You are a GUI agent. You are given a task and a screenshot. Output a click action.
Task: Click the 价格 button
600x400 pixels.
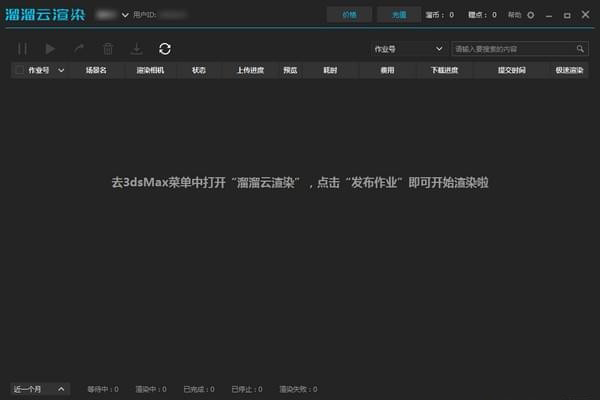coord(349,15)
